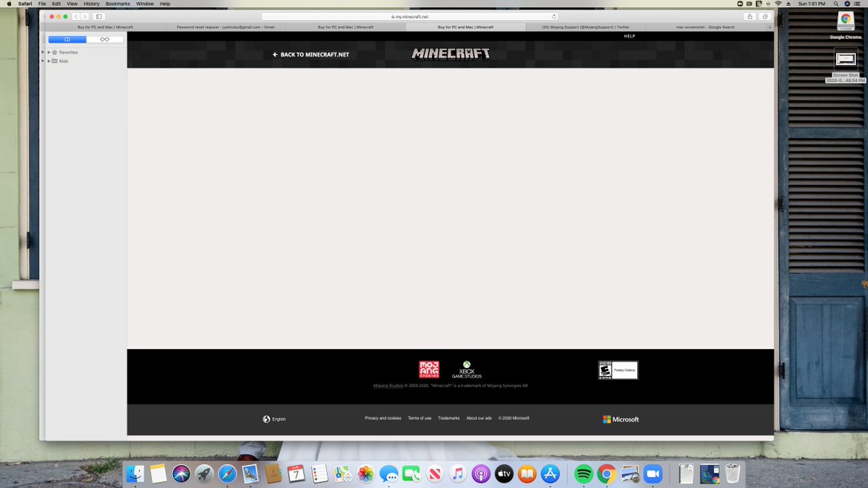Open Reminders from the Dock
This screenshot has height=488, width=868.
point(320,474)
